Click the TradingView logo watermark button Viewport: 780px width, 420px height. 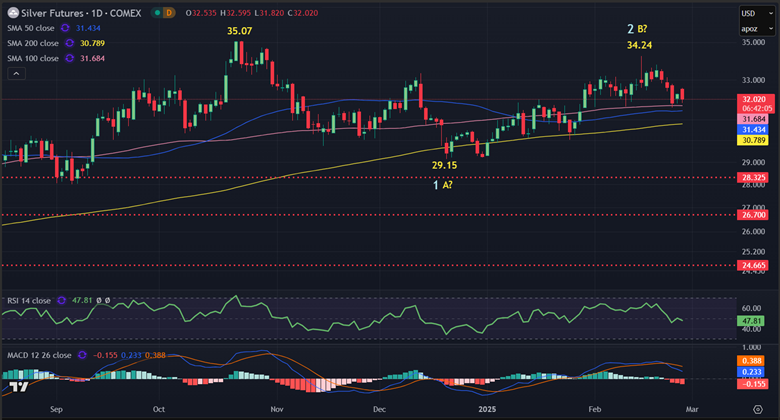point(18,387)
